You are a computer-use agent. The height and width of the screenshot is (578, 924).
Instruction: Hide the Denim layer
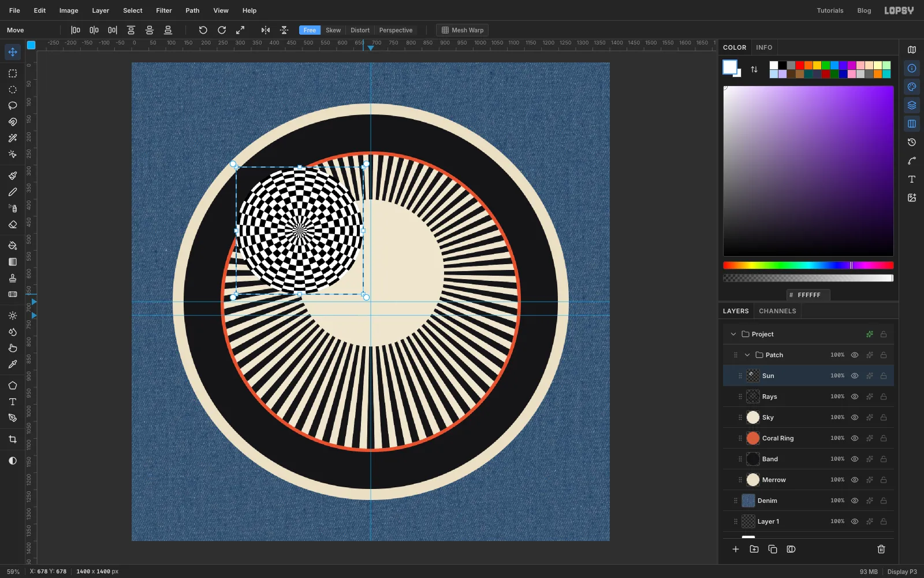click(855, 501)
